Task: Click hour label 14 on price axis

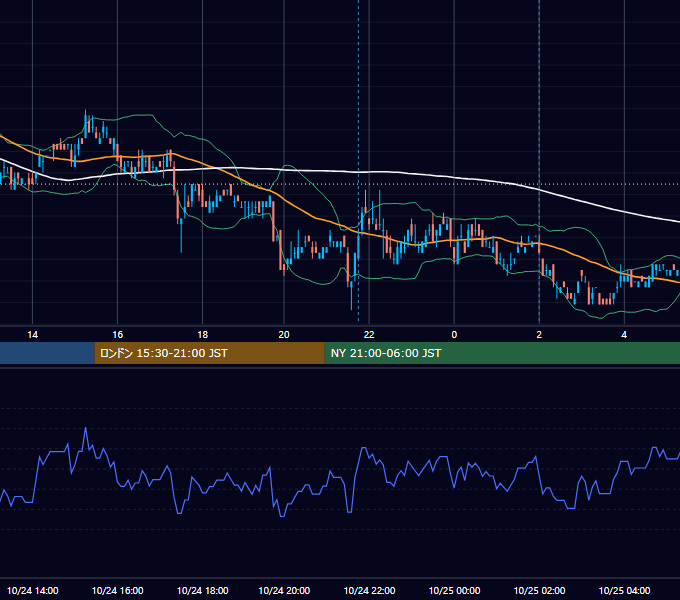Action: click(33, 335)
